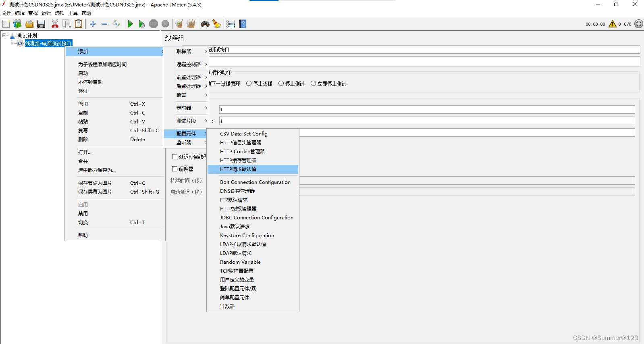Expand the 前置处理器 submenu
The width and height of the screenshot is (644, 344).
pos(186,77)
